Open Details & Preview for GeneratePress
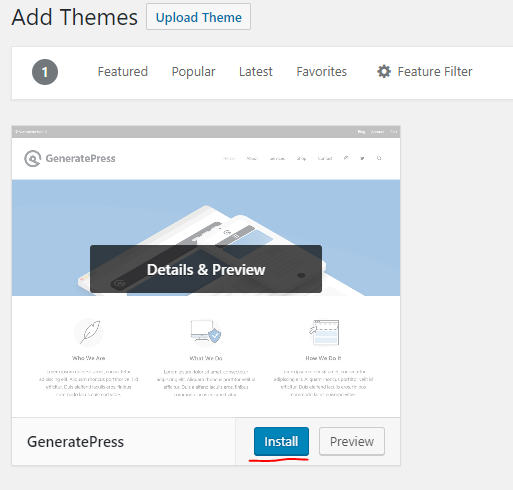Screen dimensions: 513x490 [x=206, y=269]
